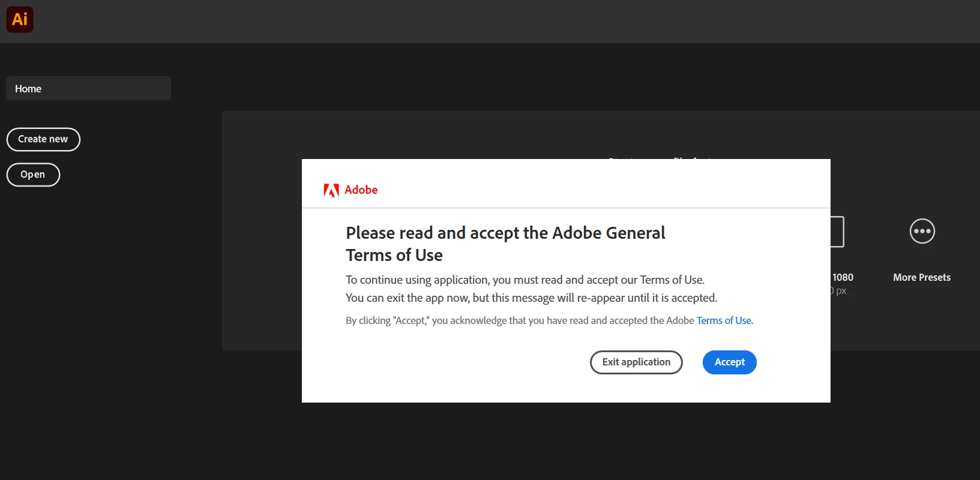Viewport: 980px width, 480px height.
Task: Click the Exit application button
Action: pyautogui.click(x=636, y=362)
